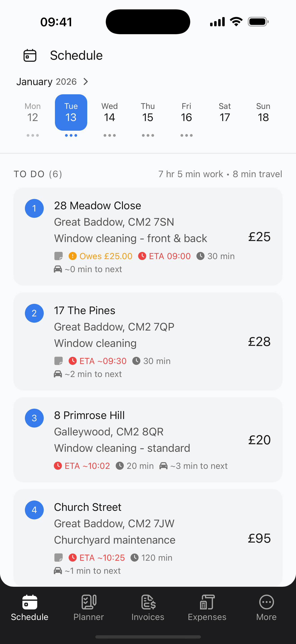
Task: Tap the orange Owes £25.00 warning icon
Action: (x=72, y=256)
